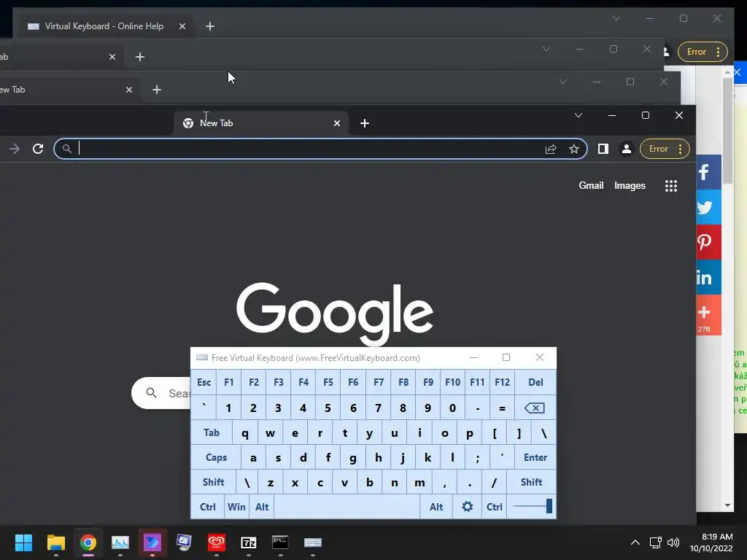This screenshot has height=560, width=747.
Task: Toggle Caps key on virtual keyboard
Action: coord(216,458)
